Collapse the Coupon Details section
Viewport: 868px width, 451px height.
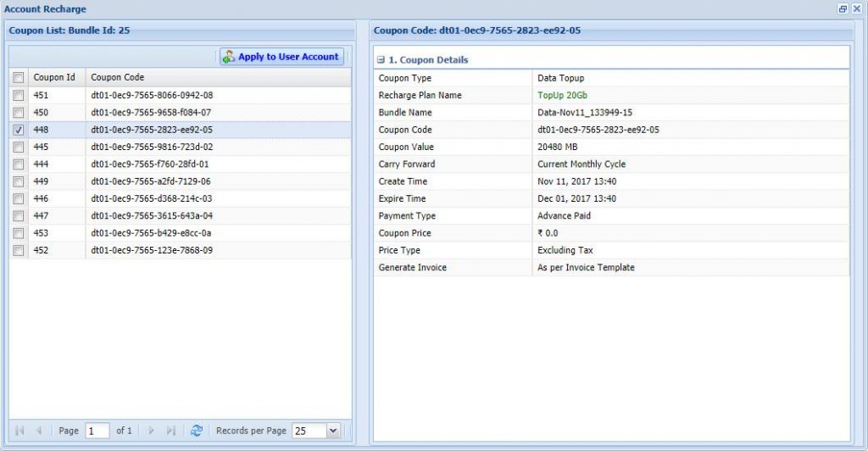(x=381, y=60)
